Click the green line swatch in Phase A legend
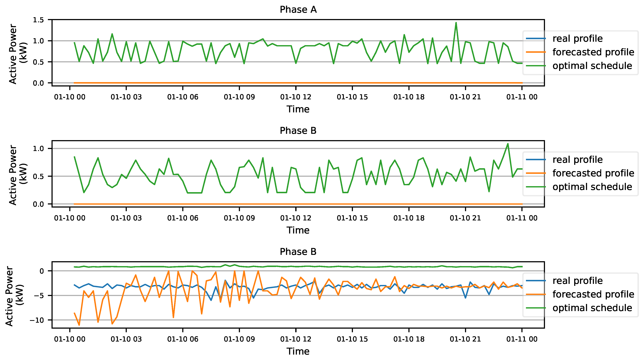The height and width of the screenshot is (360, 644). click(x=536, y=66)
